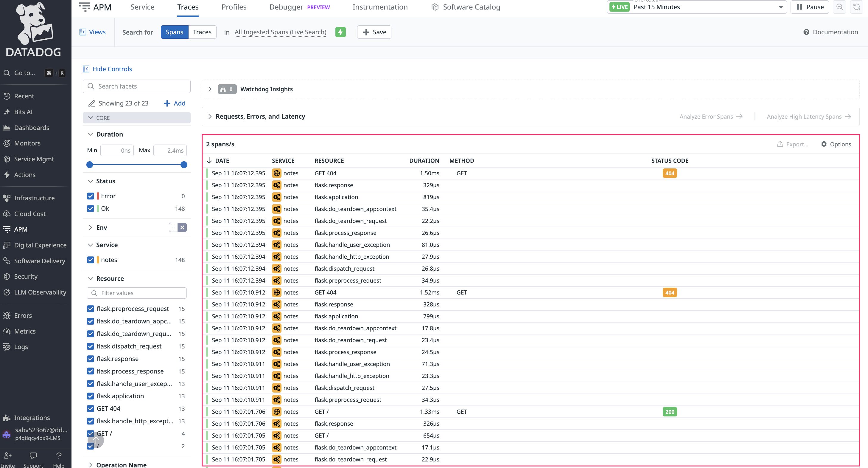Open the Service tab

point(142,7)
